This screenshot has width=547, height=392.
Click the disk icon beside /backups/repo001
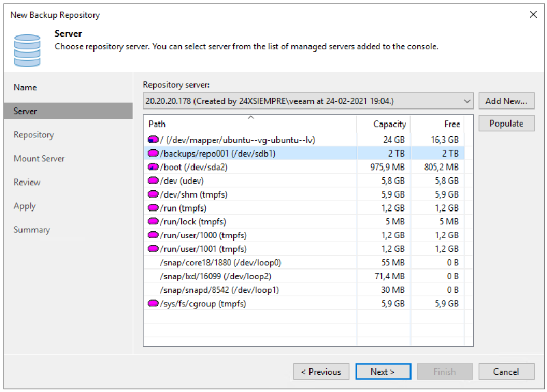[x=153, y=153]
